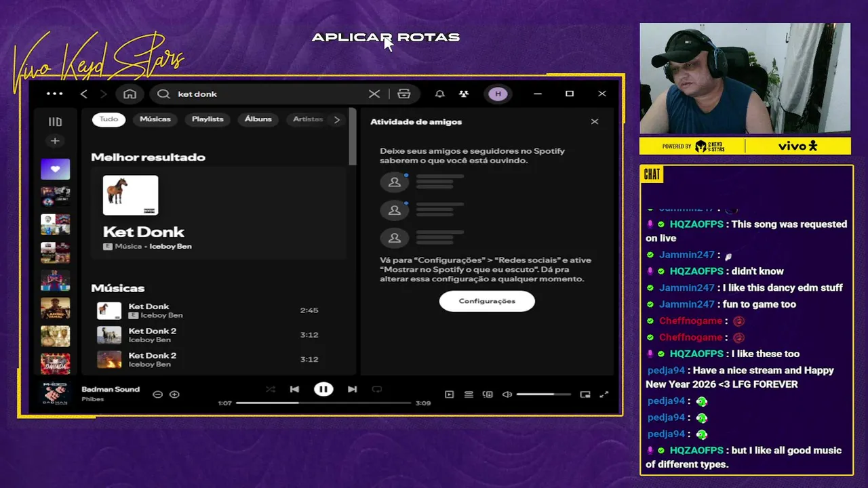Select the Playlists filter chip

click(x=208, y=119)
